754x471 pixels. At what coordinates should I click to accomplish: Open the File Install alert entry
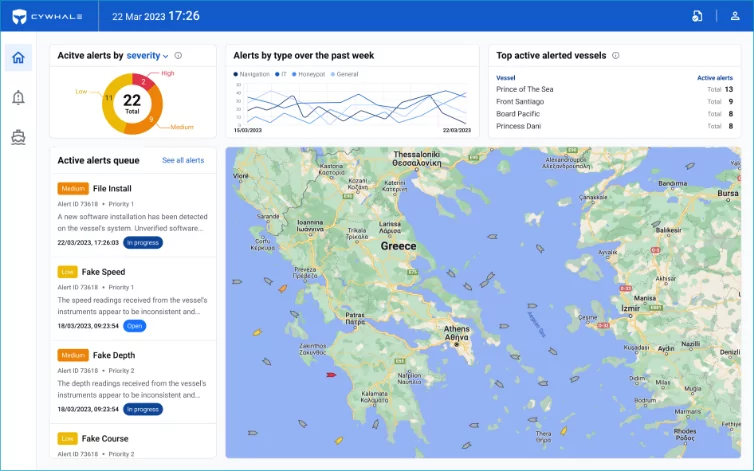112,188
